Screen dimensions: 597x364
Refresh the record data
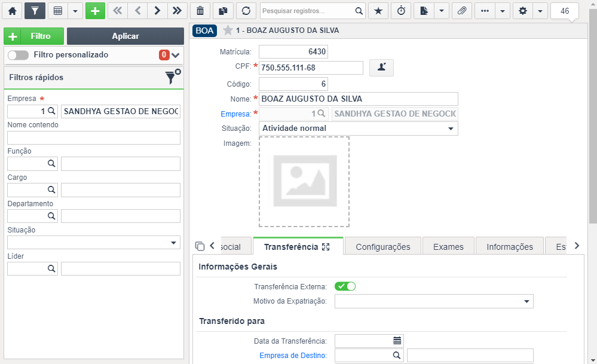pos(246,11)
